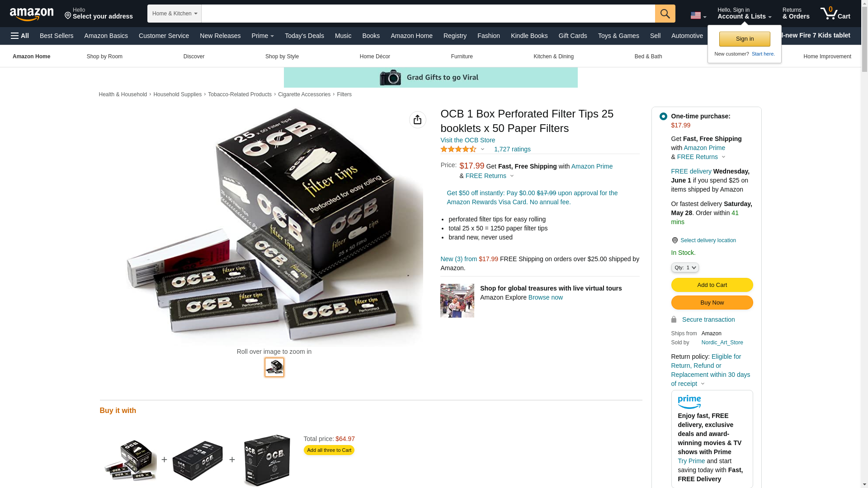Click the share icon on the product image

point(417,120)
